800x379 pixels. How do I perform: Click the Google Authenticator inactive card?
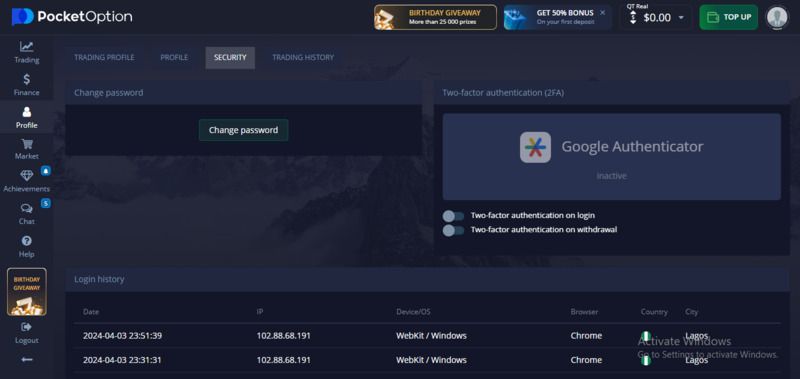611,157
